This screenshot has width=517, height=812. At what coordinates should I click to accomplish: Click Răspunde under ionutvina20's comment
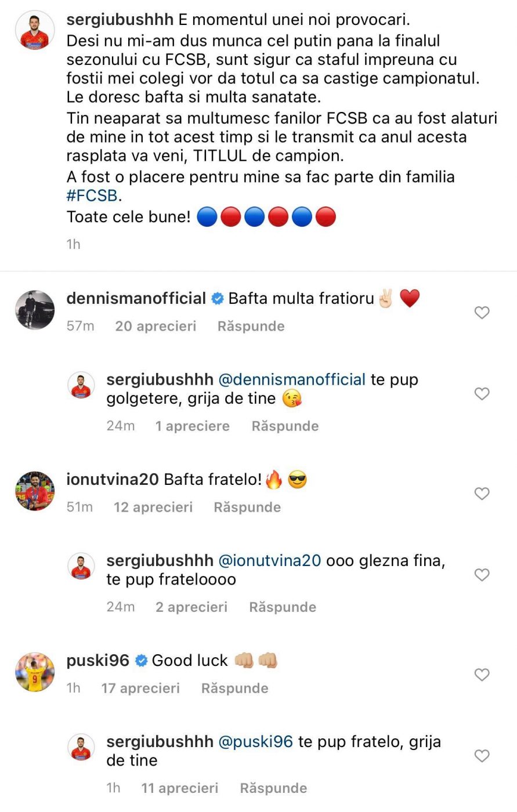coord(247,507)
